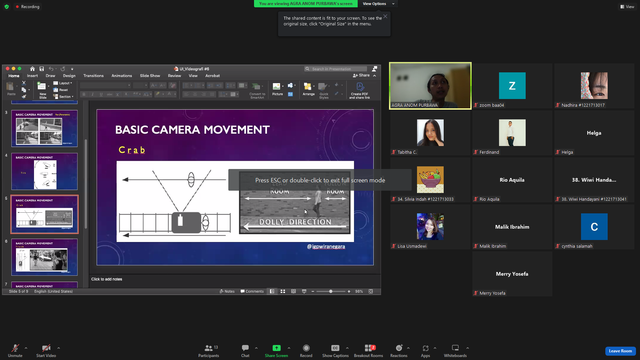
Task: Switch to Slide Sorter grid view
Action: click(x=283, y=291)
